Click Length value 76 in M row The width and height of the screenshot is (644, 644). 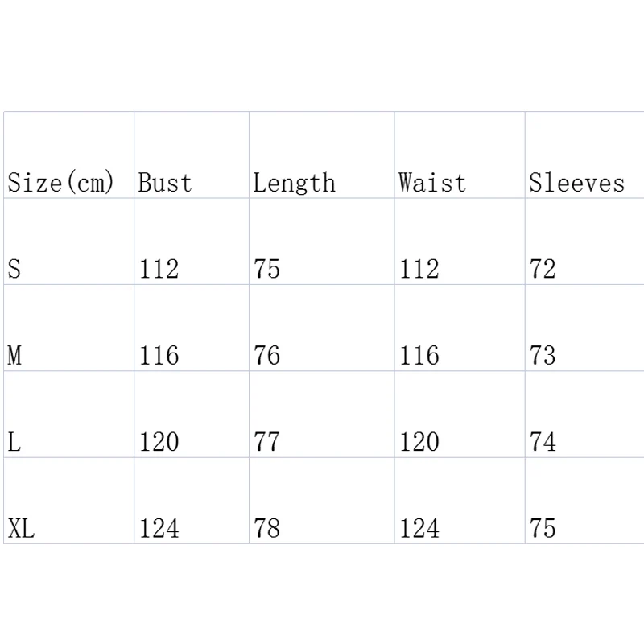click(266, 355)
